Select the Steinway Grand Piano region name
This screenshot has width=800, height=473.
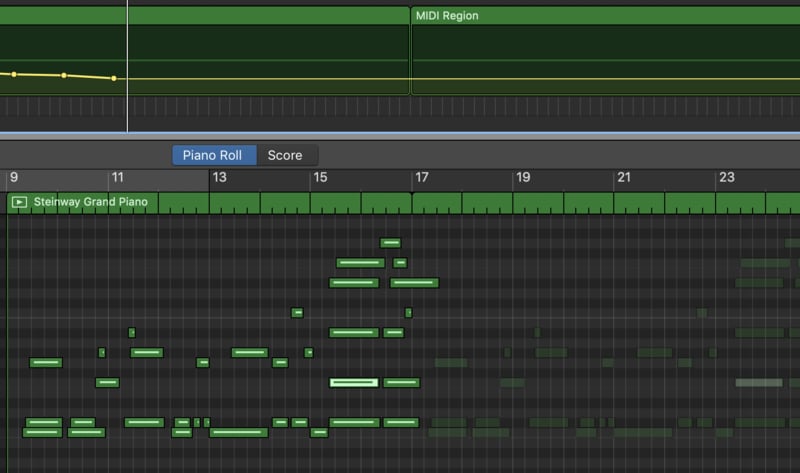(x=90, y=202)
